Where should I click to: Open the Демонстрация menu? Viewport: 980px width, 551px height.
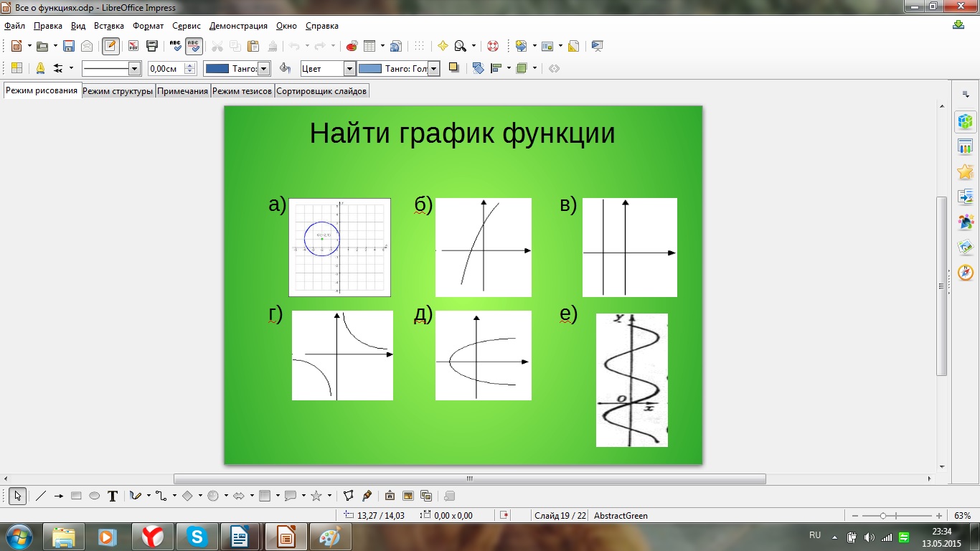(x=238, y=26)
